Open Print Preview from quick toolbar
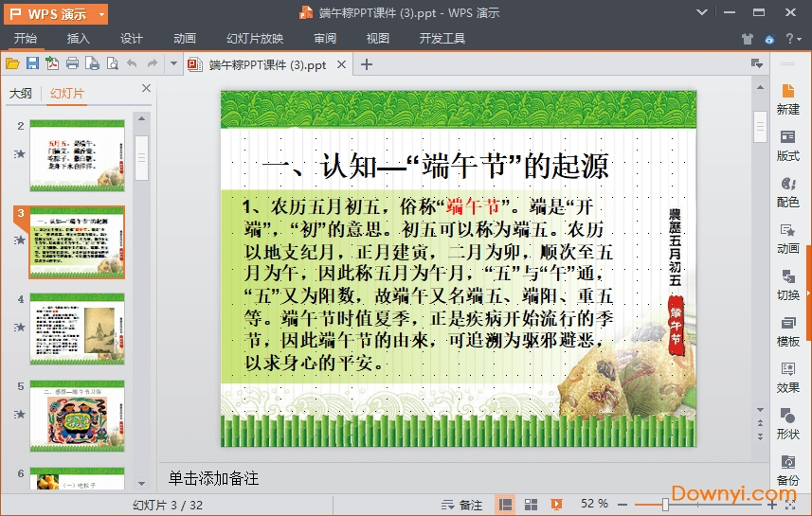This screenshot has width=812, height=516. [112, 63]
